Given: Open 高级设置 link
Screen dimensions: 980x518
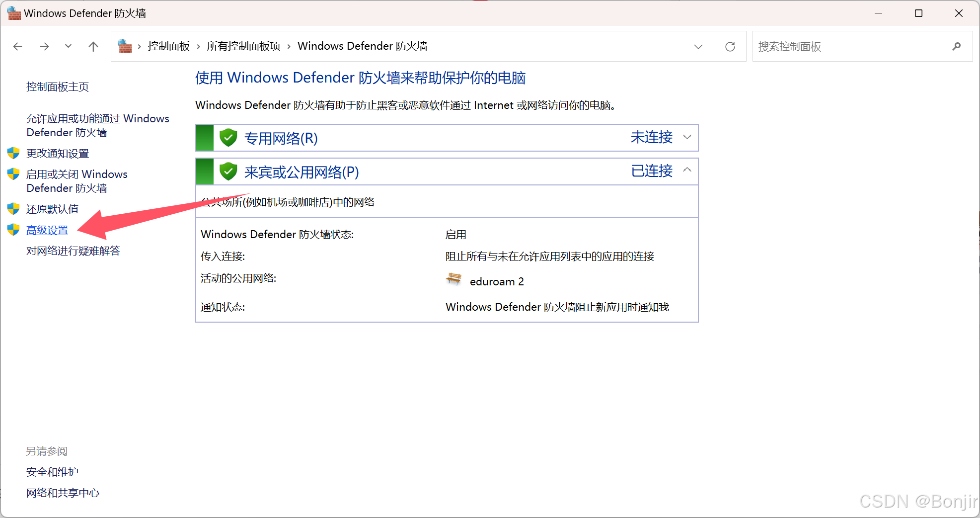Looking at the screenshot, I should 47,230.
